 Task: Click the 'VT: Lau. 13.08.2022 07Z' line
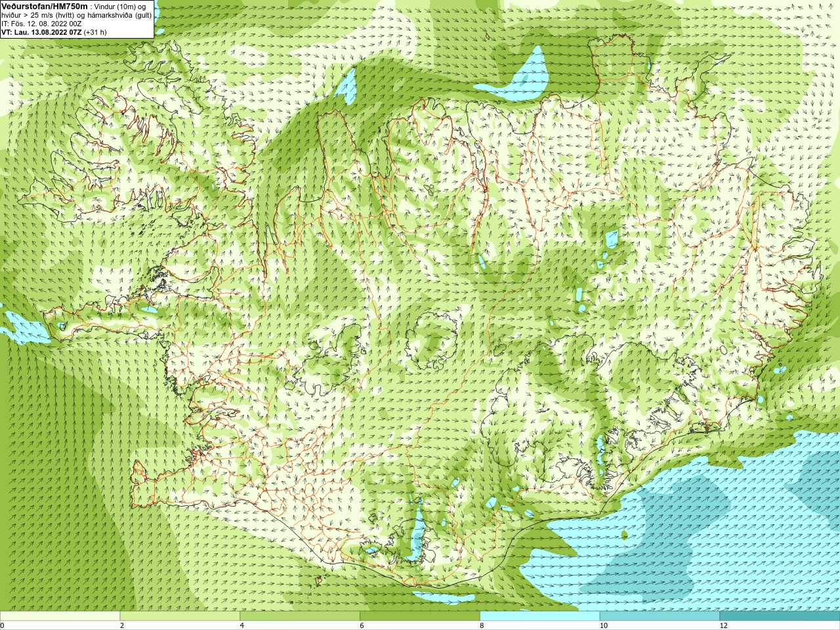click(54, 32)
